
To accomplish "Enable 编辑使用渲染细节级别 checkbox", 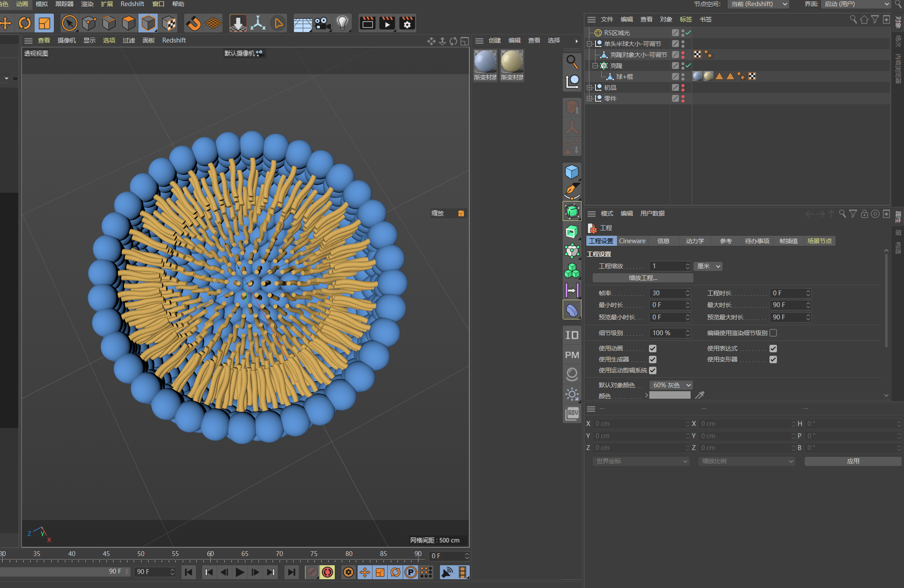I will coord(773,333).
